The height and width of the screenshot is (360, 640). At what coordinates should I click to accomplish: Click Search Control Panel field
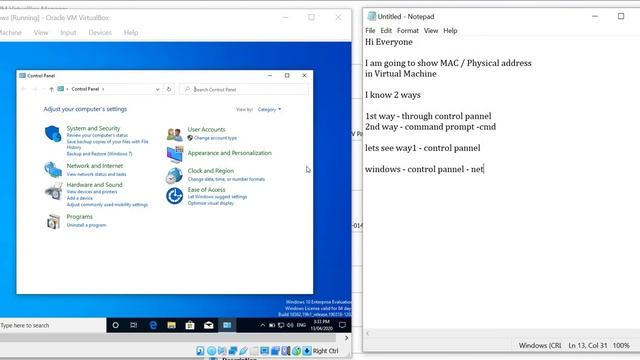[244, 89]
